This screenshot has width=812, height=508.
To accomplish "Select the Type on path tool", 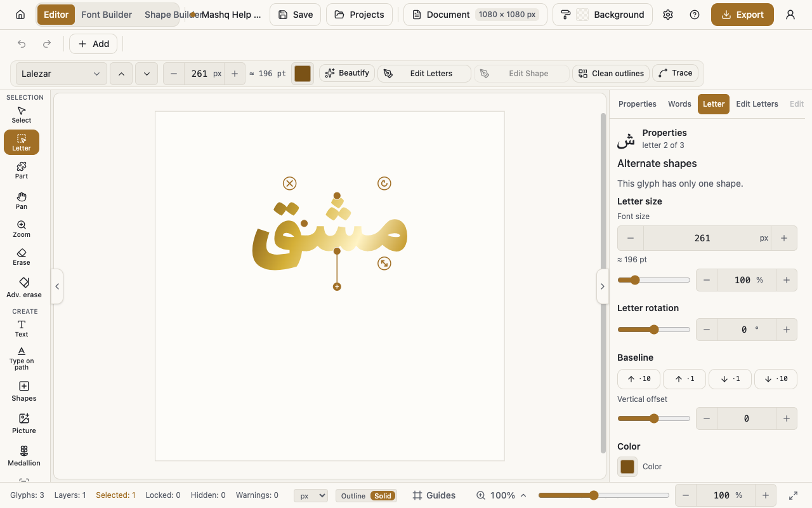I will (x=22, y=358).
